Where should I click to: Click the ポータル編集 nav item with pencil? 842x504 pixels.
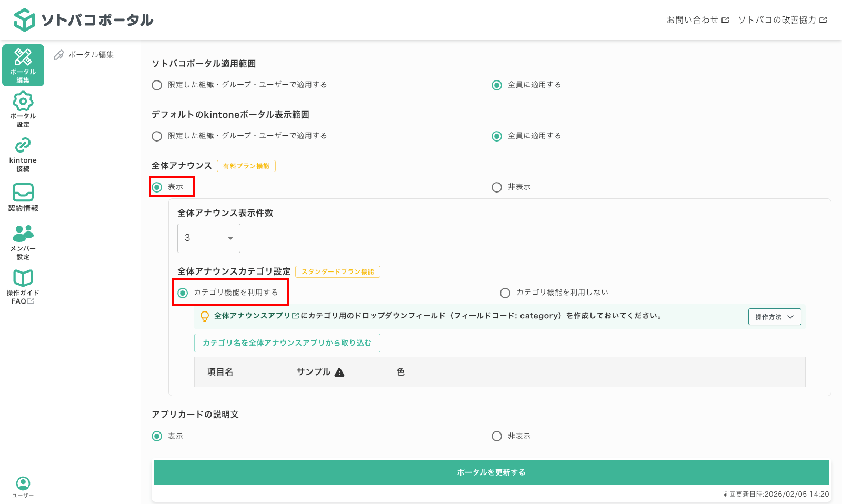[87, 54]
